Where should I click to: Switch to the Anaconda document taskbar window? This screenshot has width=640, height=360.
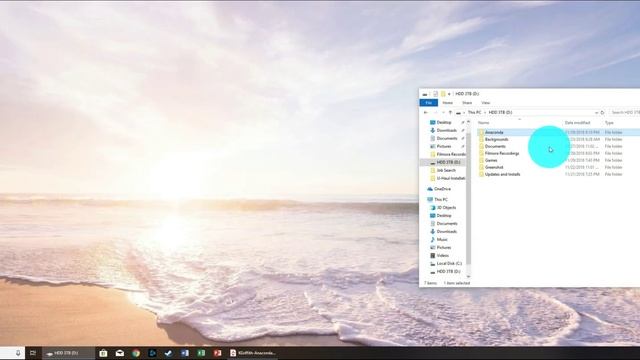(252, 353)
